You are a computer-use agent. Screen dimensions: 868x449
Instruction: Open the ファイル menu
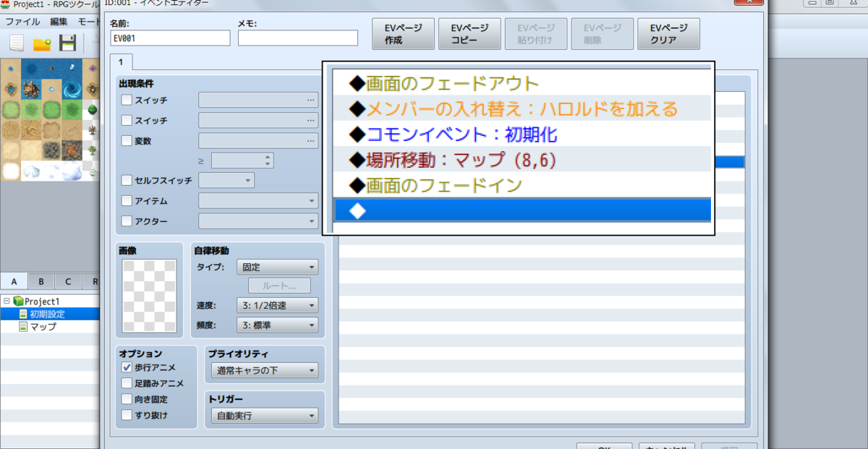coord(23,22)
